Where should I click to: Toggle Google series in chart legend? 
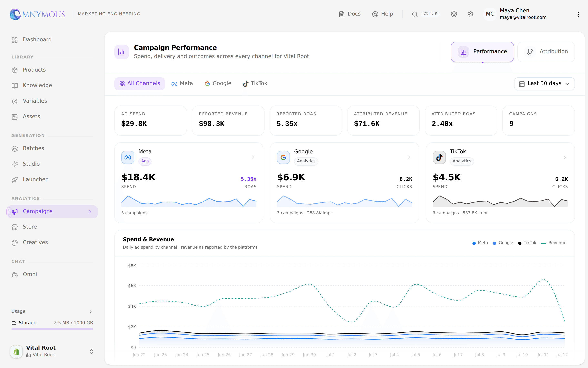click(503, 243)
